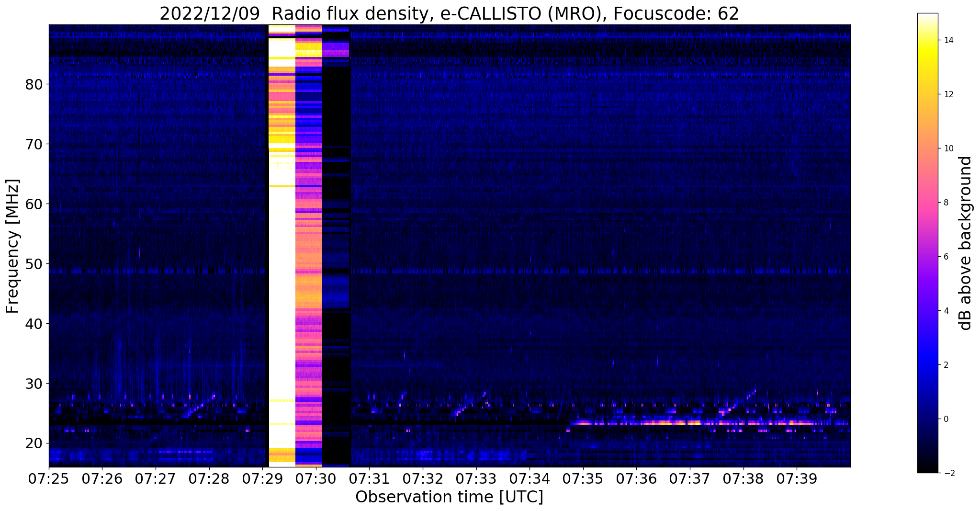Click the 6 colorbar tick label
Viewport: 980px width, 511px height.
(946, 257)
